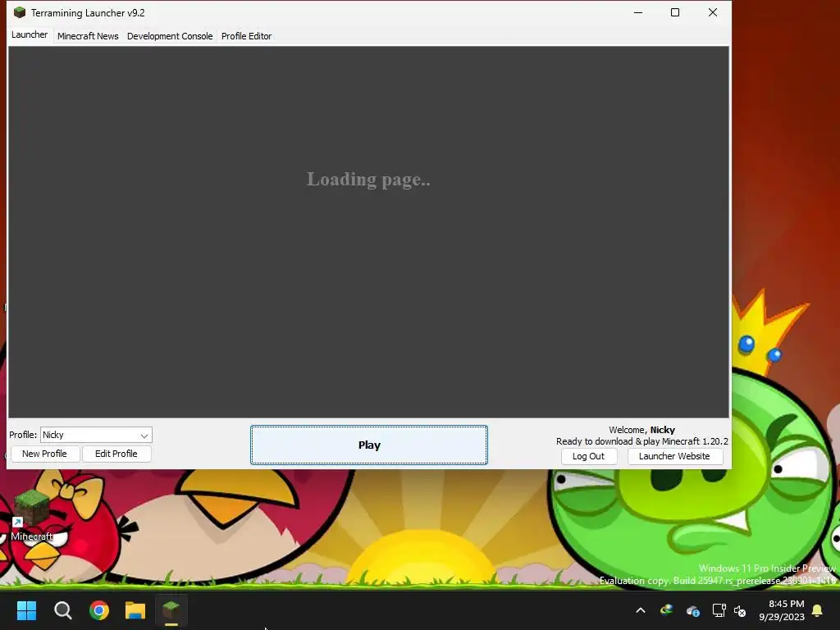Click 'Ready to download & play Minecraft 1.20.2' text
This screenshot has width=840, height=630.
pos(642,441)
